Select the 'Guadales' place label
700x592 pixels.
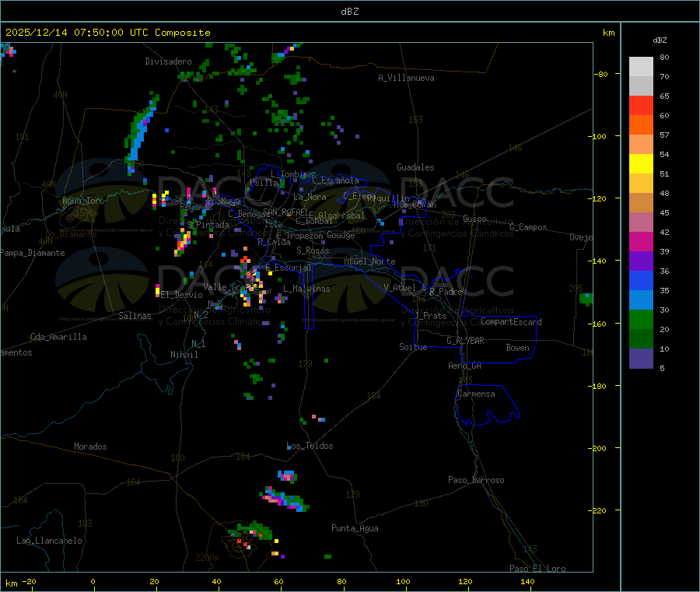[415, 167]
